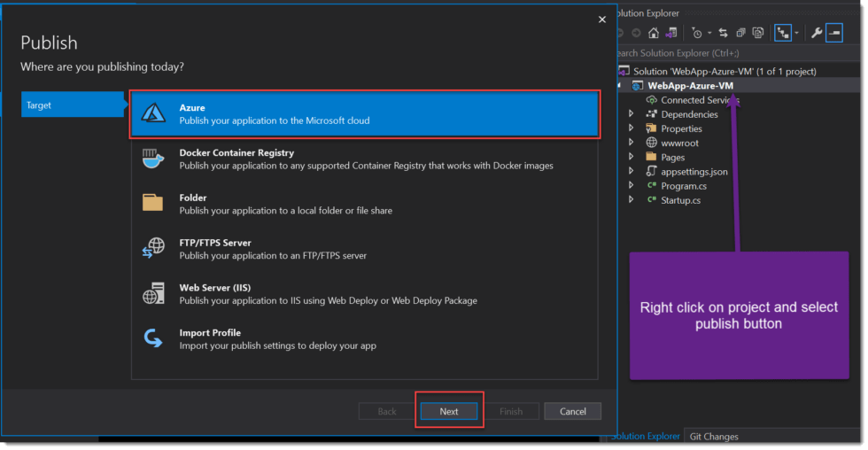The width and height of the screenshot is (868, 450).
Task: Switch to the Git Changes tab
Action: pos(714,436)
